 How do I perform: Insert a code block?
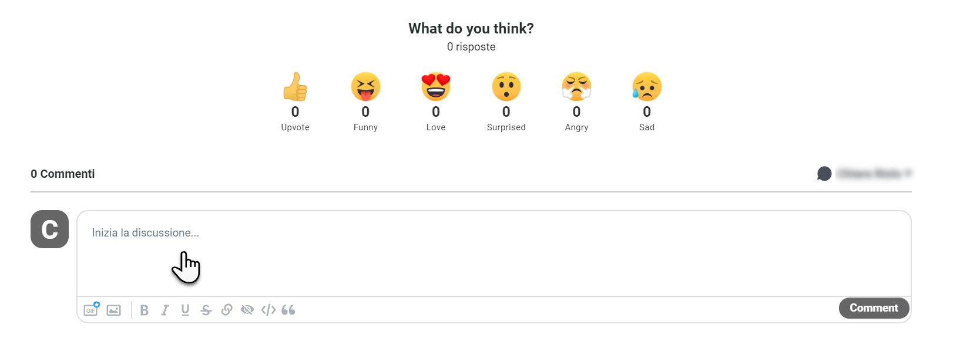pyautogui.click(x=269, y=310)
